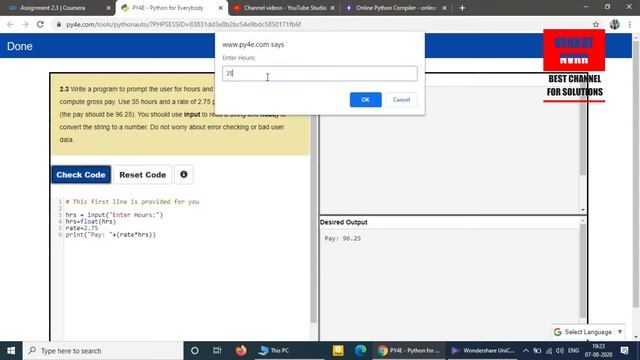Switch to the YouTube Studio channel videos tab
This screenshot has height=360, width=640.
coord(285,8)
